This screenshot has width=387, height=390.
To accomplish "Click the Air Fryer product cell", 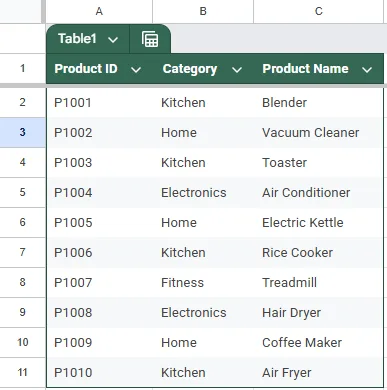I will tap(319, 372).
